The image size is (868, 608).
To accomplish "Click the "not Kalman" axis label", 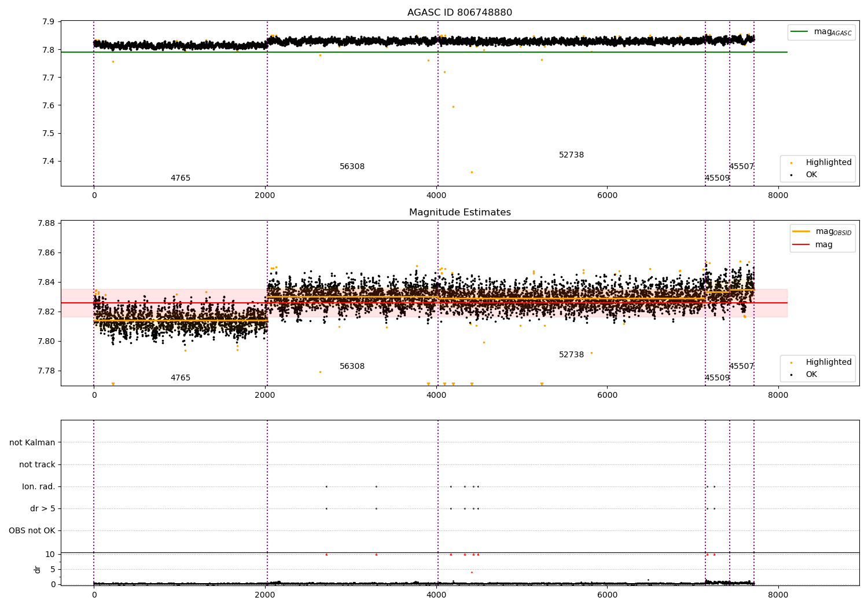I will pos(32,442).
